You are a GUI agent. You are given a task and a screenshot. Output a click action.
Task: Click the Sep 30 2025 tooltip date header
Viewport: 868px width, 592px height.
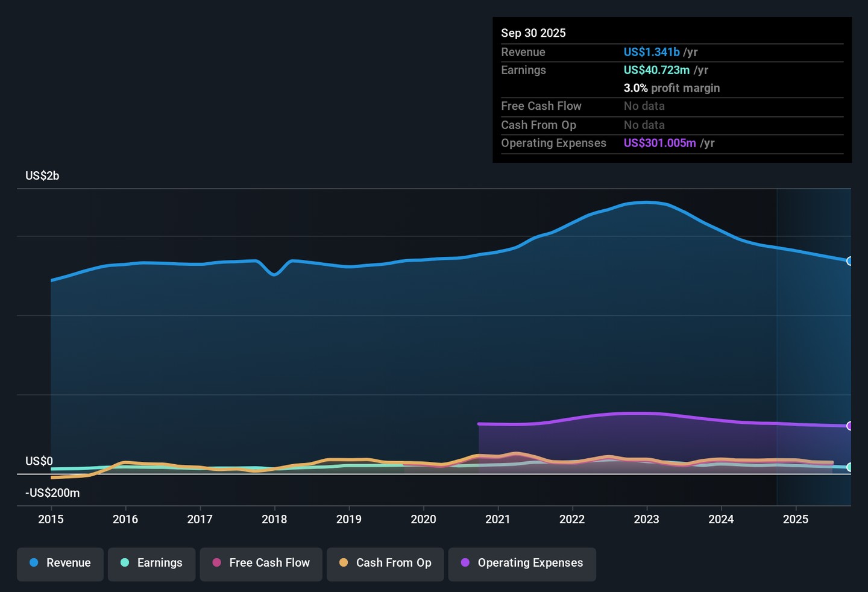click(533, 33)
